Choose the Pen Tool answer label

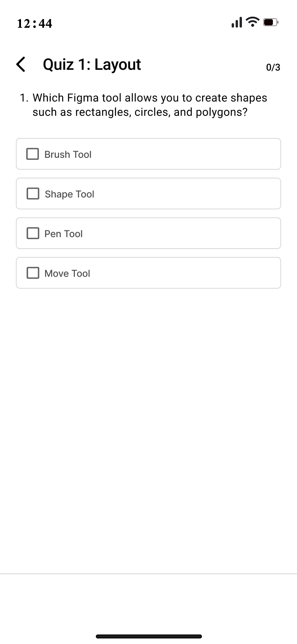[x=63, y=234]
